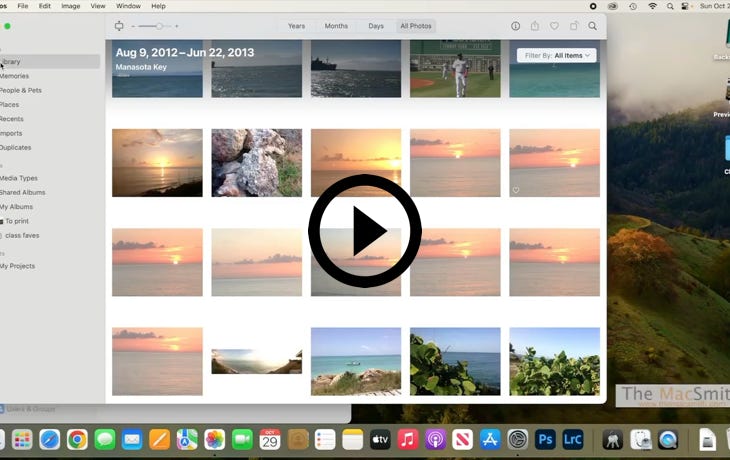Click the screen recording icon in menu bar

[x=593, y=6]
